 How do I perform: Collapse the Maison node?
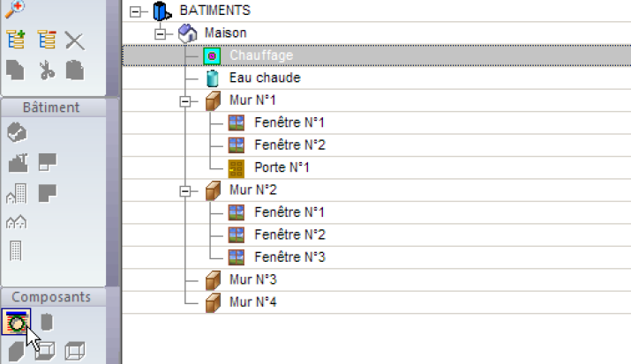(160, 34)
